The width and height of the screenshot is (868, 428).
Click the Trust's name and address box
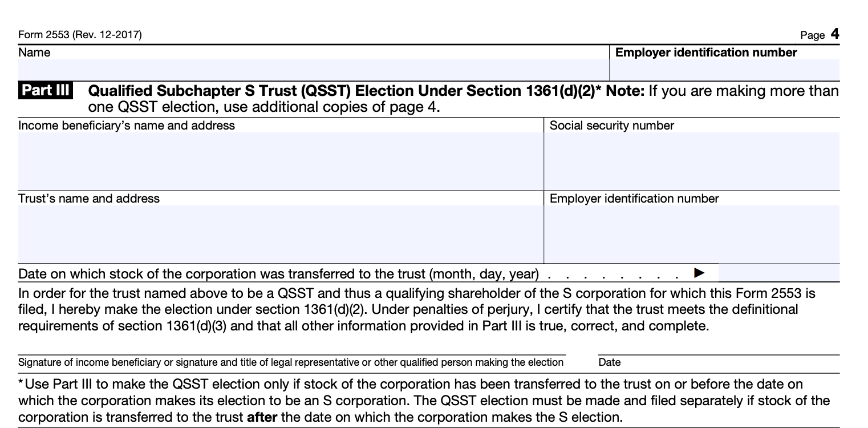[281, 234]
